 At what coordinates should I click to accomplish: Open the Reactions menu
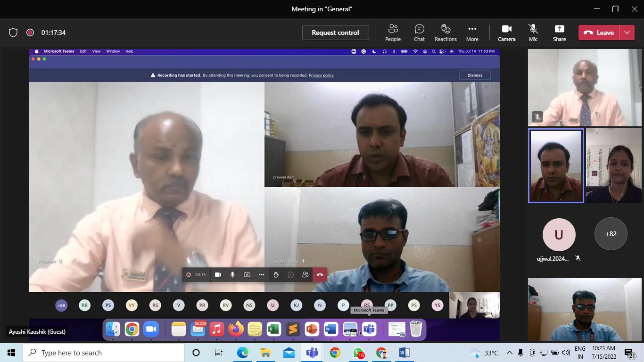(x=446, y=33)
